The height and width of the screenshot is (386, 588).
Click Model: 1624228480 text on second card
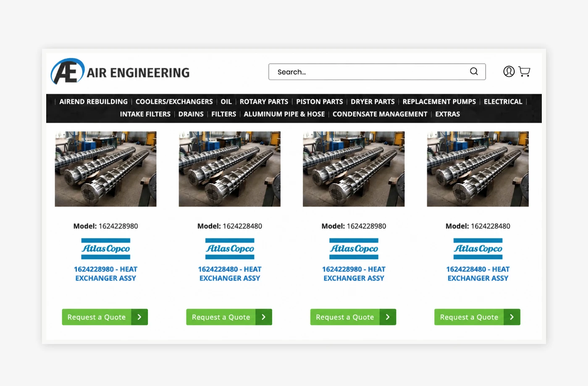(x=230, y=226)
